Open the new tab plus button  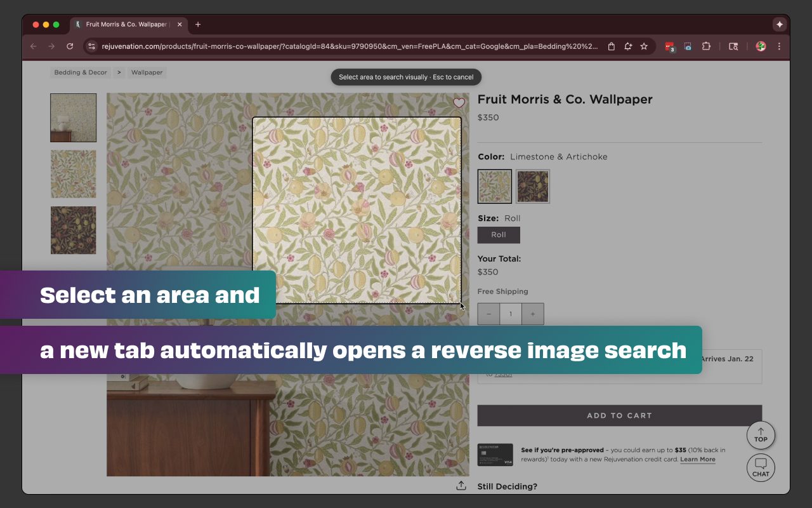point(198,25)
